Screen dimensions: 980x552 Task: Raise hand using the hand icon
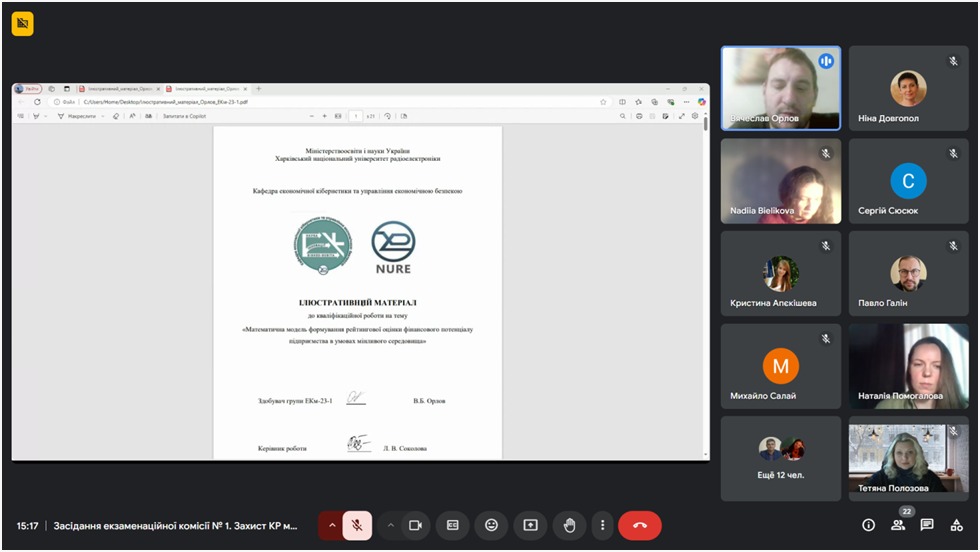point(569,525)
